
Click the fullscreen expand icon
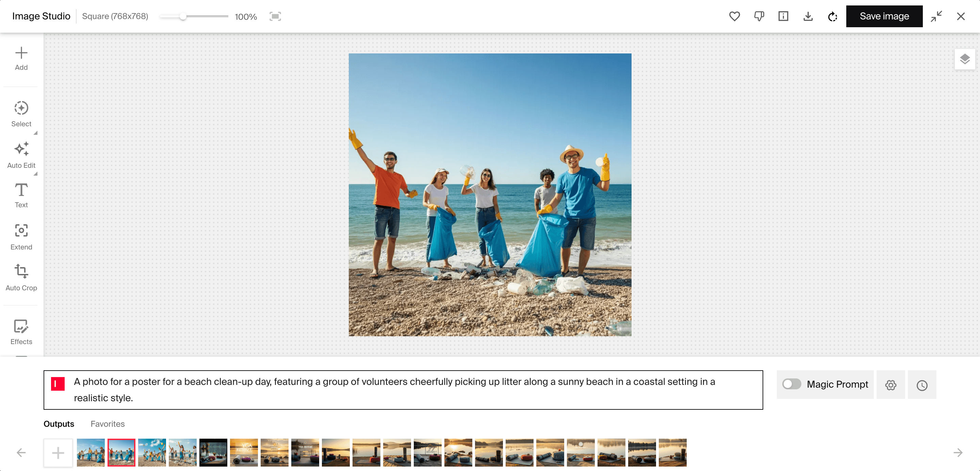coord(275,16)
